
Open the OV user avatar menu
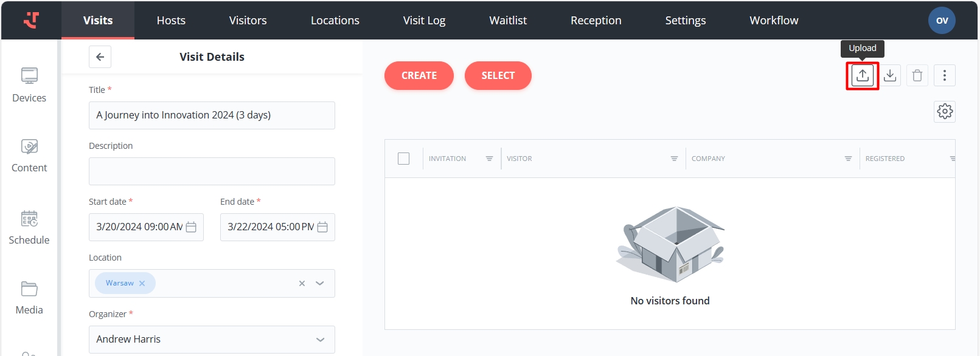(x=942, y=21)
